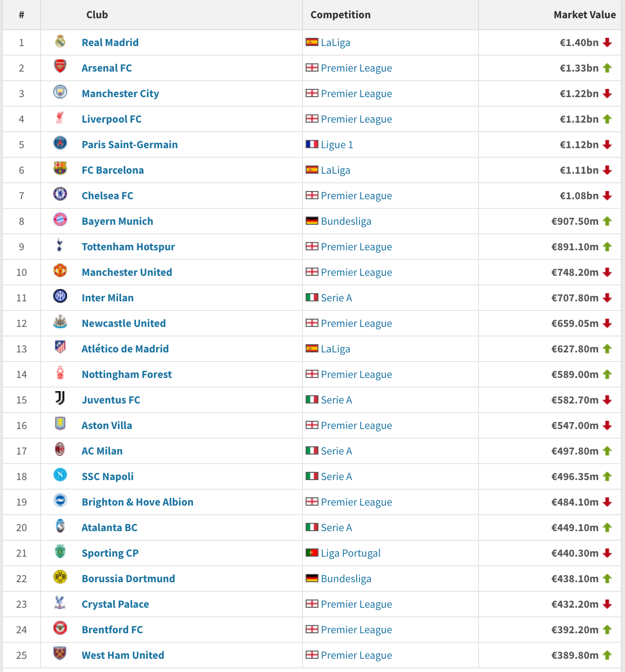Open the West Ham United club page
The image size is (625, 672).
coord(123,655)
